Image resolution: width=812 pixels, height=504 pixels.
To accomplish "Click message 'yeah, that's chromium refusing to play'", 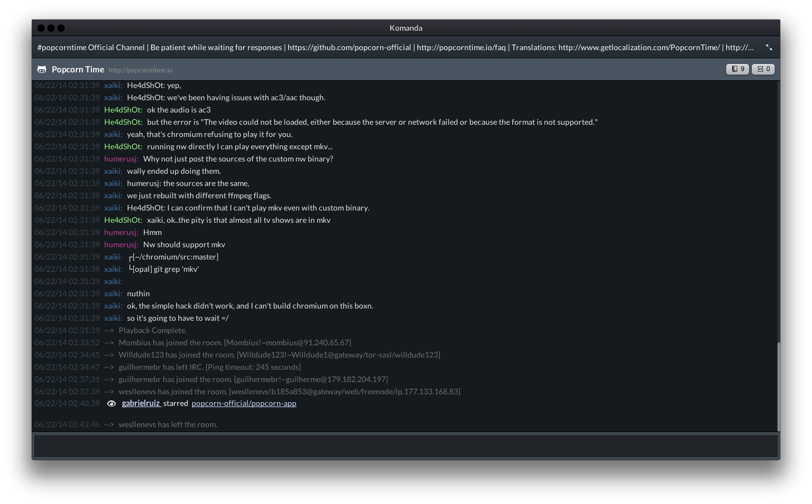I will pos(210,134).
